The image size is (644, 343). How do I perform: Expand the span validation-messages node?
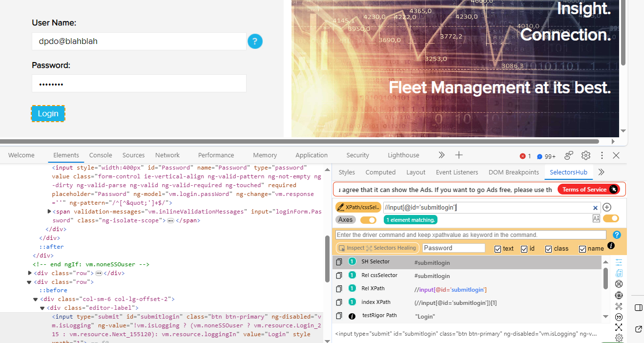click(49, 212)
